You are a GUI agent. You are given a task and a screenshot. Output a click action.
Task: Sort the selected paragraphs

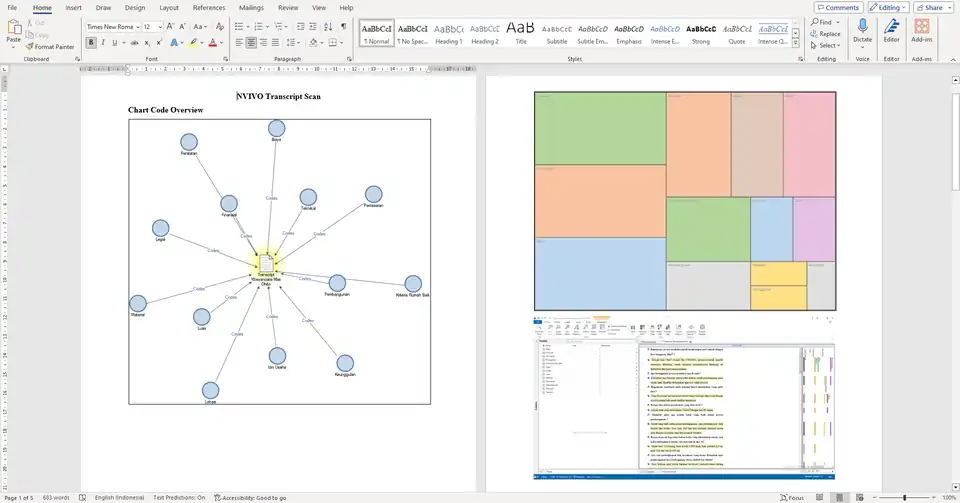[328, 27]
